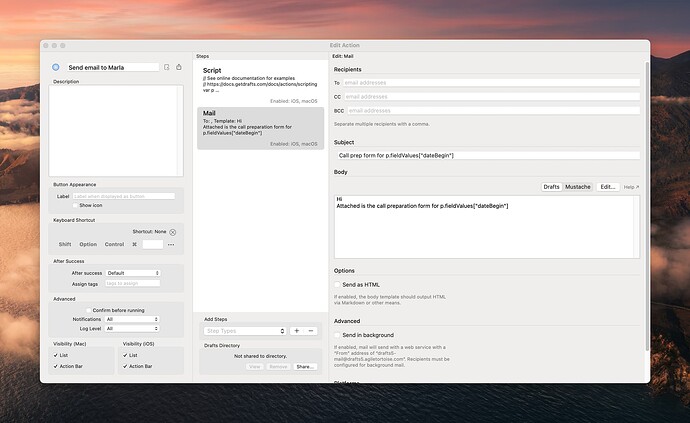Toggle the Command key modifier symbol

pyautogui.click(x=134, y=244)
